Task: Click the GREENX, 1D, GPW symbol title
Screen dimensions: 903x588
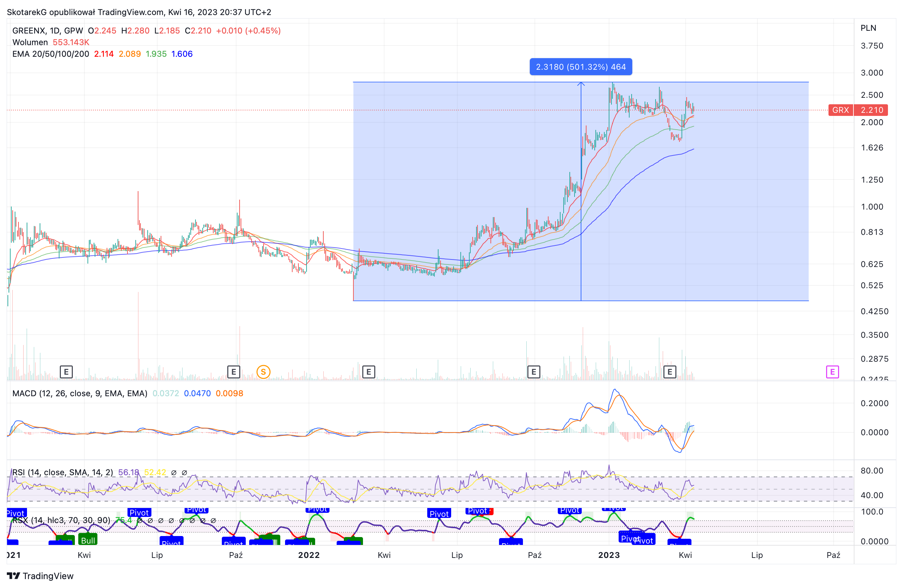Action: click(x=48, y=31)
